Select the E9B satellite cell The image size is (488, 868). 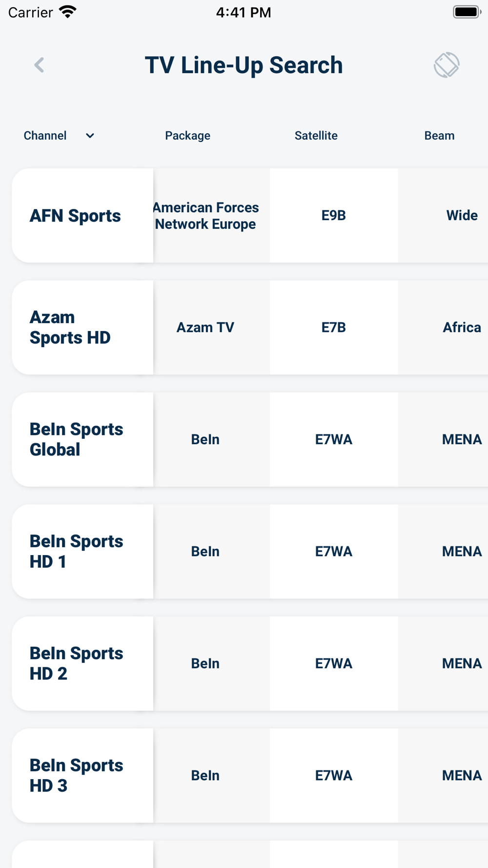point(334,216)
